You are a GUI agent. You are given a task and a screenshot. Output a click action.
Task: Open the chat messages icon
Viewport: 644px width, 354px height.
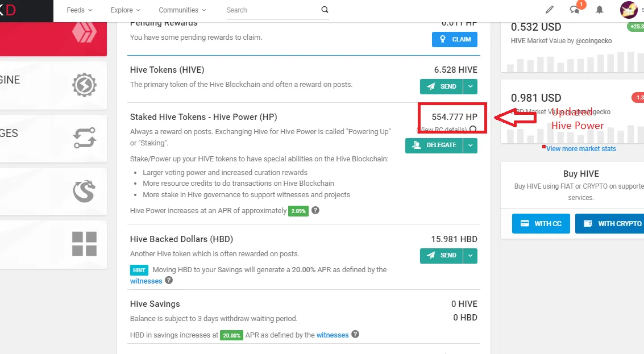[x=575, y=10]
